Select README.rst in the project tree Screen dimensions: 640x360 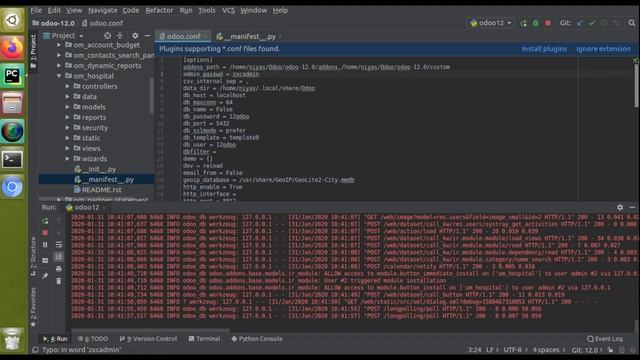pyautogui.click(x=98, y=190)
